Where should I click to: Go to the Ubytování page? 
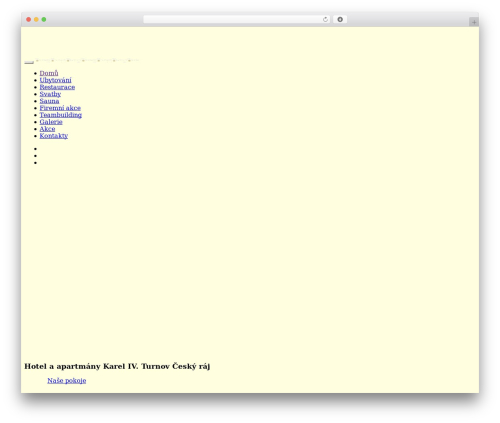(55, 80)
